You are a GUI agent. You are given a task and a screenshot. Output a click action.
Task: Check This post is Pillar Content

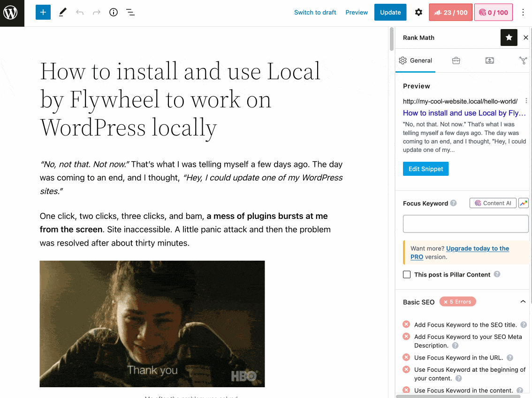(x=407, y=275)
